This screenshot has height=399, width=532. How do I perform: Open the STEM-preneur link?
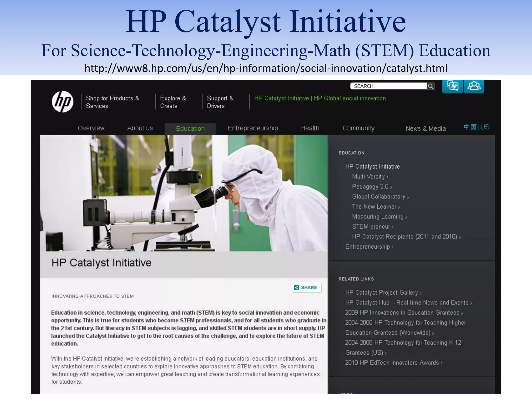tap(373, 227)
